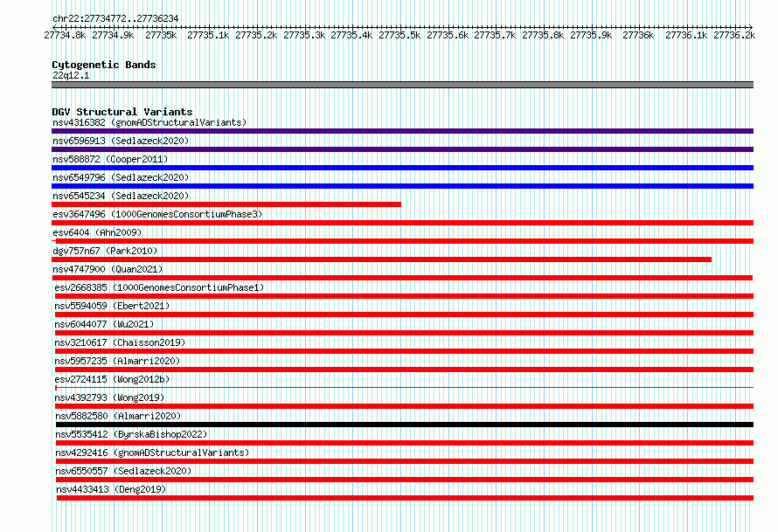Click the purple bar for nsv4316382
The height and width of the screenshot is (532, 778).
coord(402,131)
